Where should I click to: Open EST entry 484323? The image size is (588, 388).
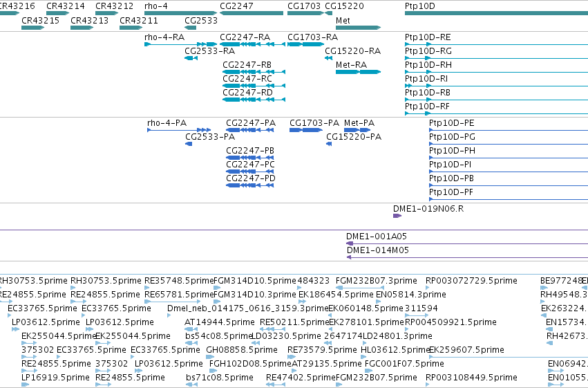click(x=314, y=281)
